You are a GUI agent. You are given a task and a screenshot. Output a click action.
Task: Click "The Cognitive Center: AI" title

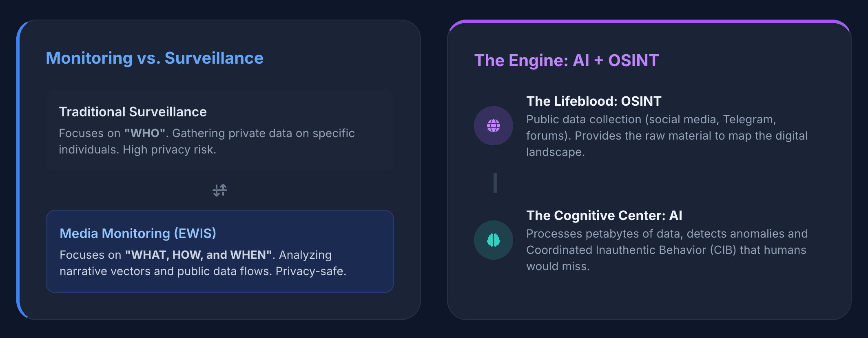coord(604,216)
